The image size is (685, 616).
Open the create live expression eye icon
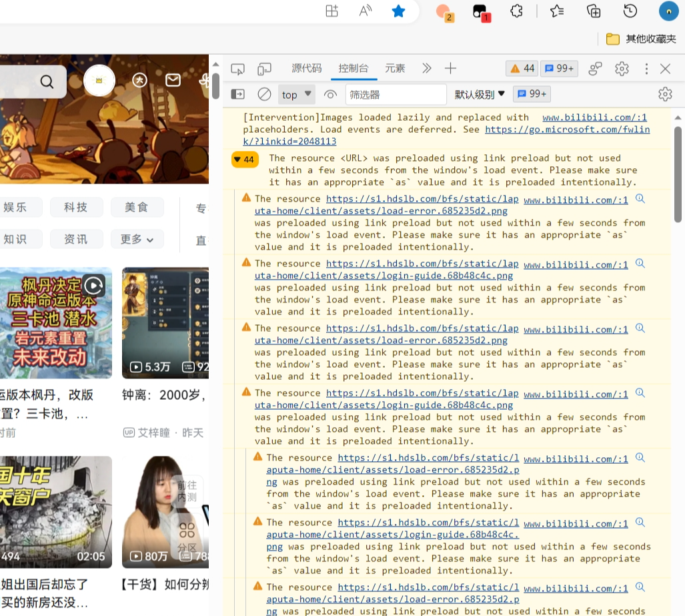[x=331, y=94]
